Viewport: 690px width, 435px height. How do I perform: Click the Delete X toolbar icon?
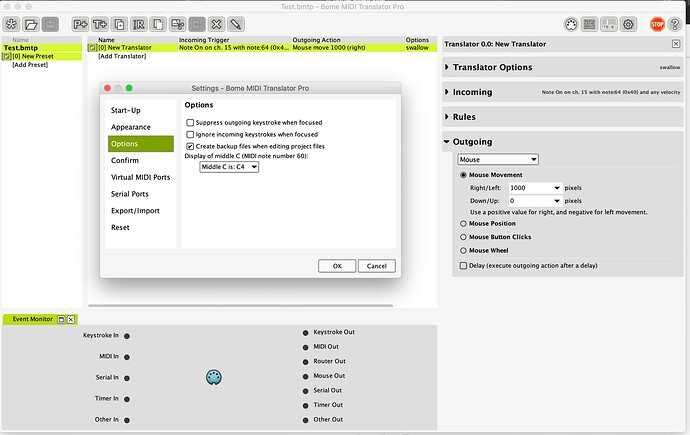[x=216, y=24]
